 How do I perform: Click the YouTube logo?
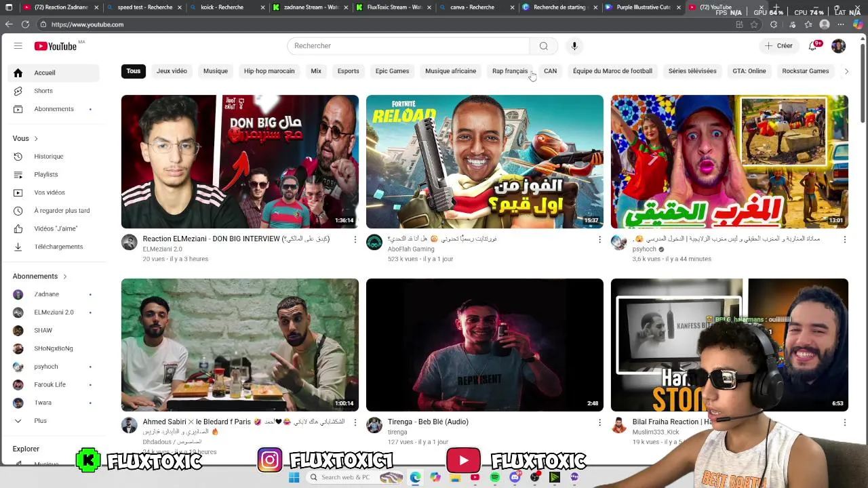(x=56, y=46)
